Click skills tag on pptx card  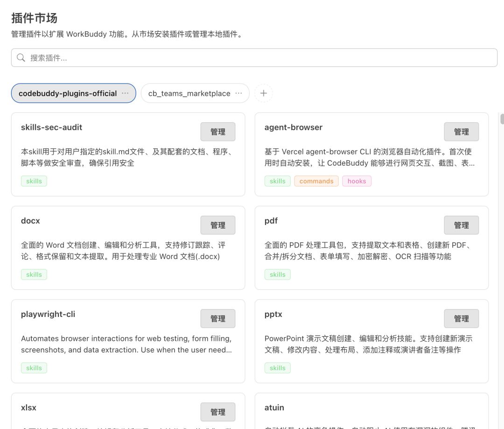[x=278, y=368]
